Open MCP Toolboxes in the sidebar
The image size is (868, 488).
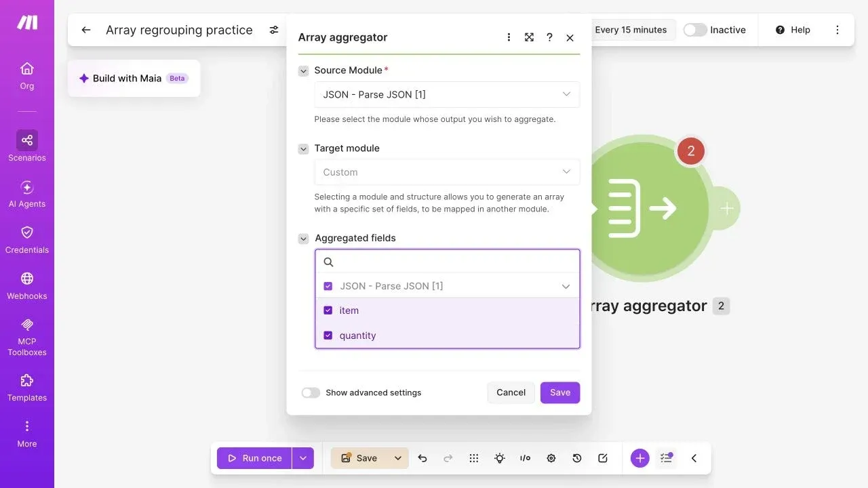coord(27,337)
